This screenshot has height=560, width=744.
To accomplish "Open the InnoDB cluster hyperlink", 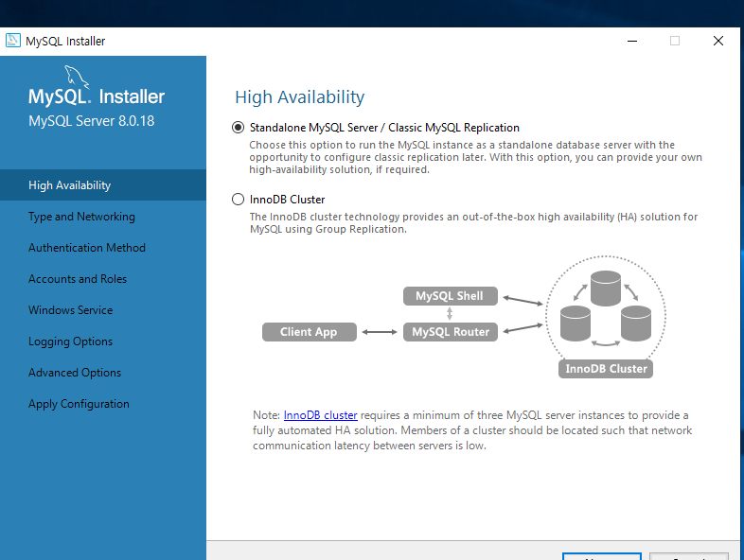I will (x=320, y=415).
